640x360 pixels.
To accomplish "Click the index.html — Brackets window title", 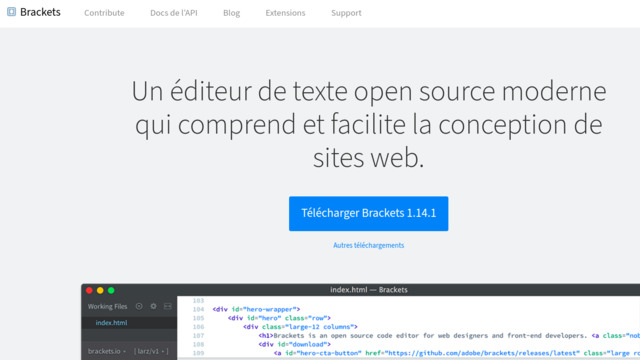I will [x=369, y=290].
